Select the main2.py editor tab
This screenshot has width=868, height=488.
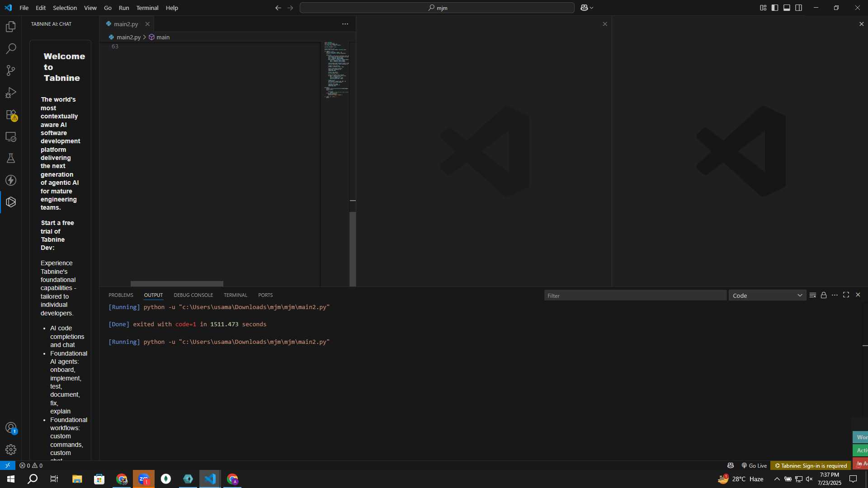coord(127,24)
